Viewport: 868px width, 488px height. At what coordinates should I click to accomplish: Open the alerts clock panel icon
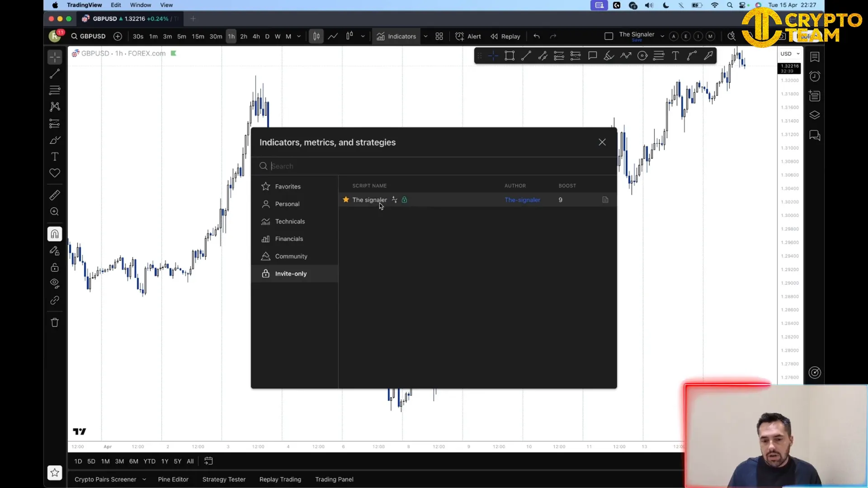pyautogui.click(x=815, y=76)
